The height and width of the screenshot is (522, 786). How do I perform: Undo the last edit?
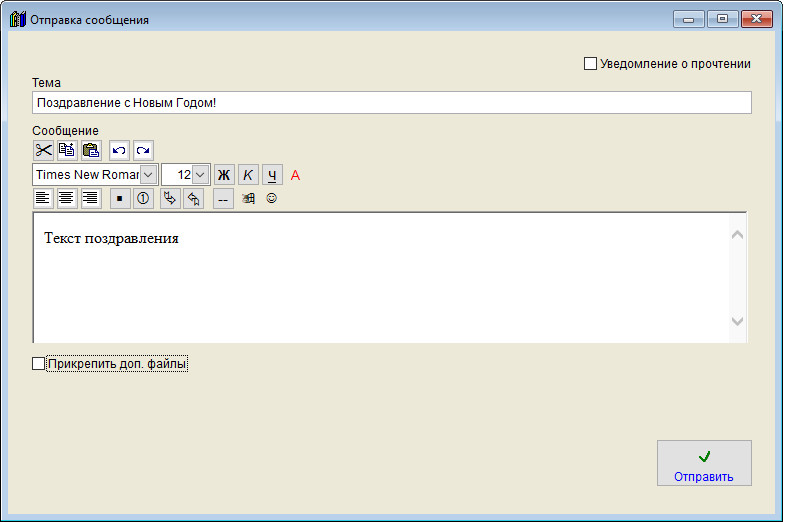pyautogui.click(x=119, y=150)
